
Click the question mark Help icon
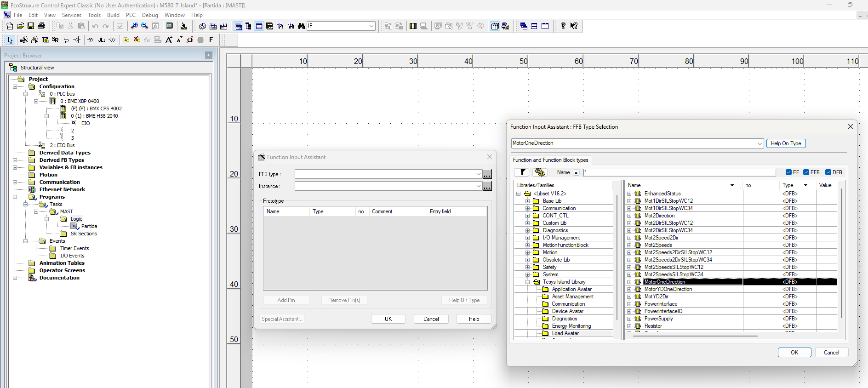[x=563, y=26]
